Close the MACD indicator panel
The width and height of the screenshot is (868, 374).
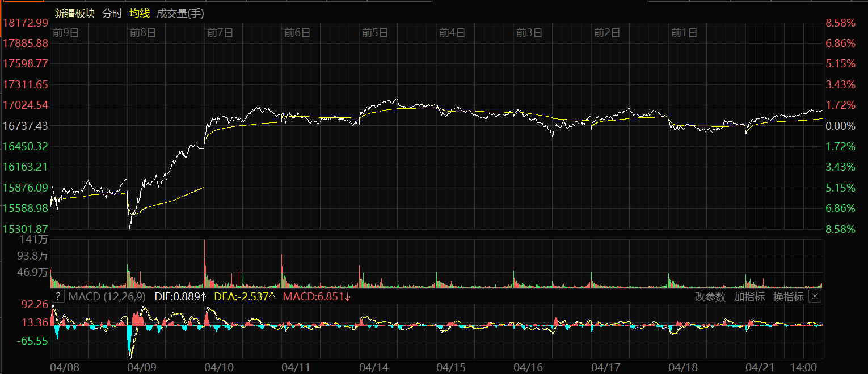coord(815,296)
